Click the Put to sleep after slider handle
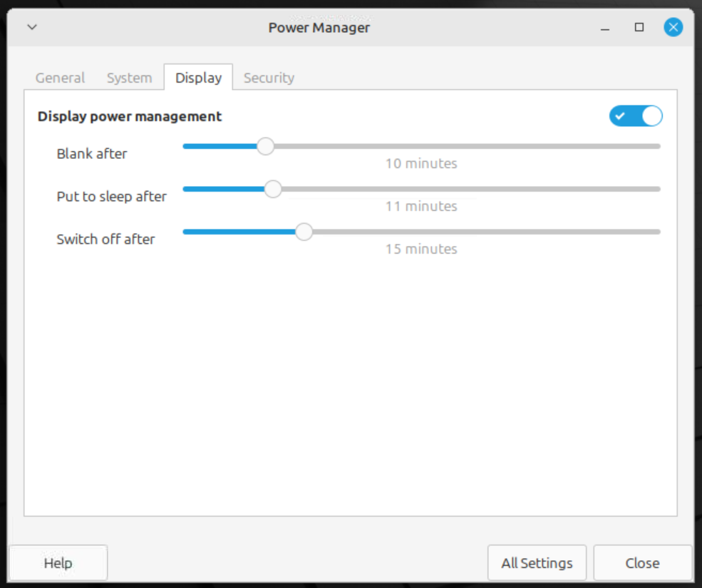702x588 pixels. tap(273, 189)
